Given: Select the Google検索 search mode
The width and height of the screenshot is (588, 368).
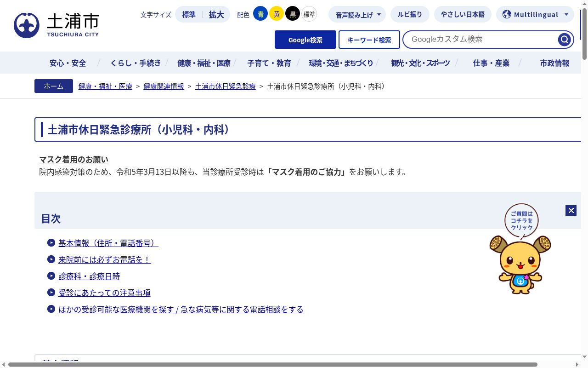Looking at the screenshot, I should (305, 40).
